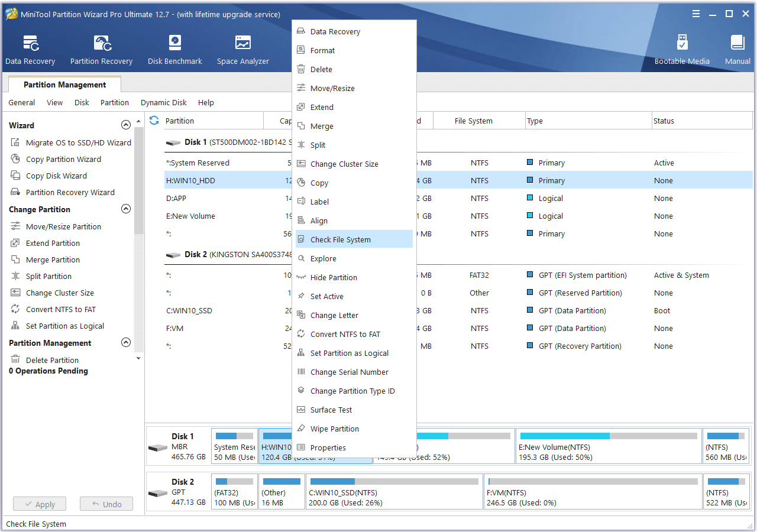Open Disk Benchmark tool
The height and width of the screenshot is (532, 757).
pos(175,50)
